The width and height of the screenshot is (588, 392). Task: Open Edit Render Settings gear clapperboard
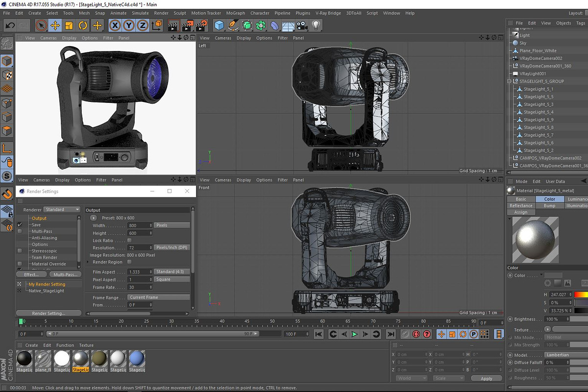pos(202,25)
